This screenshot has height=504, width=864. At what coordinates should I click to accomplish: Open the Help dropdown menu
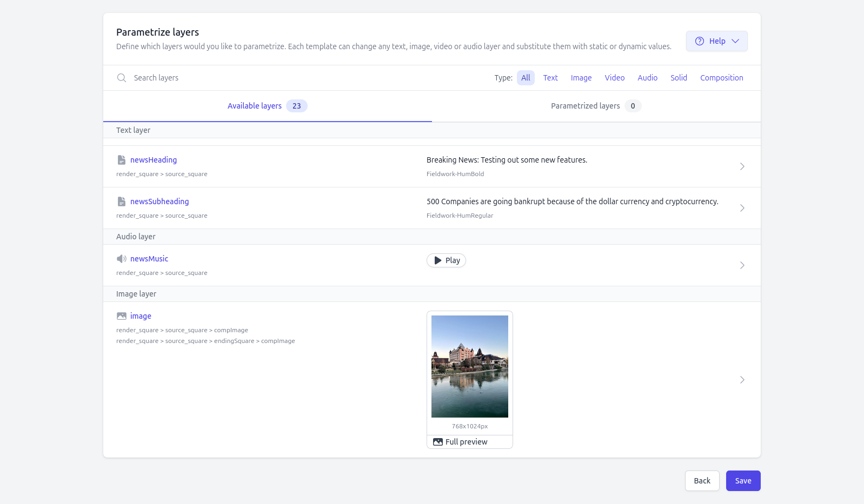coord(717,41)
